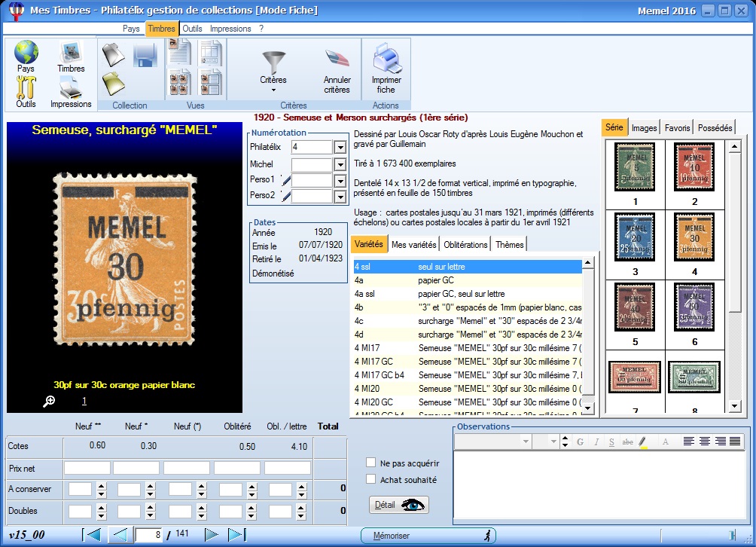Go to the previous record arrow

coord(120,534)
